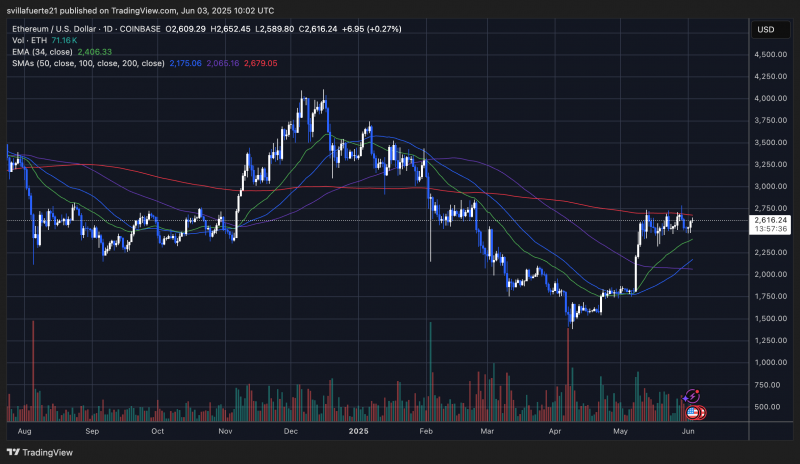Click the svillafuerte21 published header text

(140, 10)
